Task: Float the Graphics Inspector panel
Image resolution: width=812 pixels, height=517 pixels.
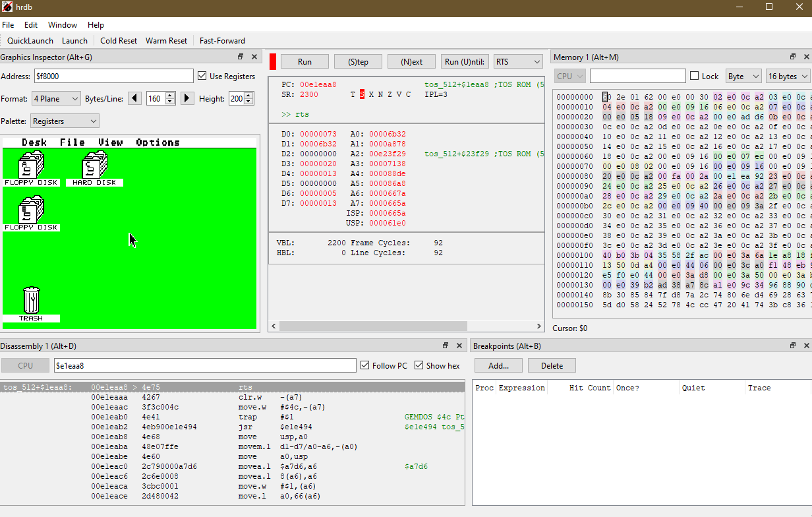Action: [241, 57]
